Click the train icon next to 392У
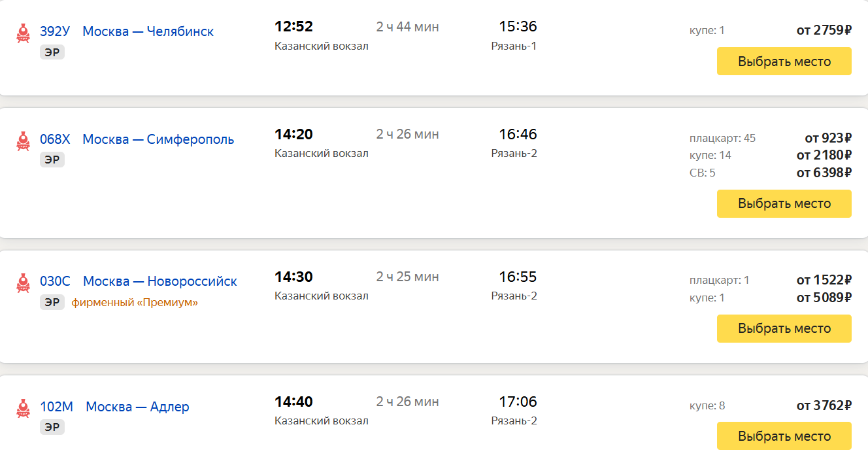The image size is (868, 463). click(x=24, y=34)
